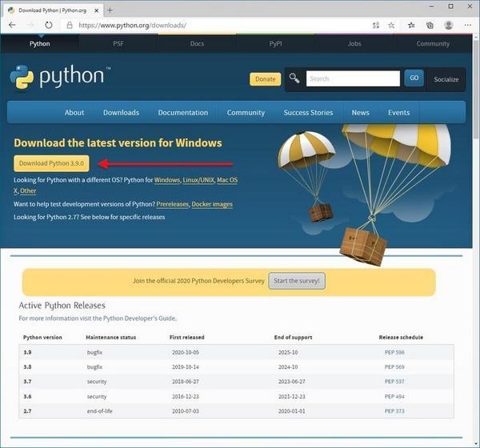
Task: Follow the Windows OS link
Action: point(167,180)
